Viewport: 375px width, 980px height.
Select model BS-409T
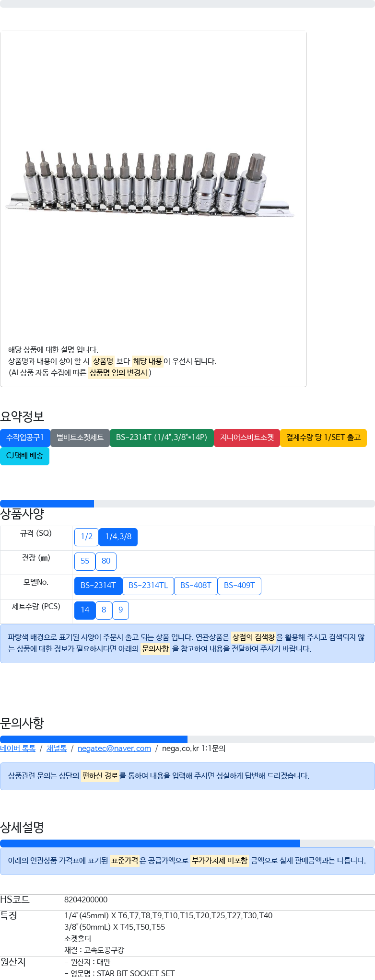(x=239, y=586)
